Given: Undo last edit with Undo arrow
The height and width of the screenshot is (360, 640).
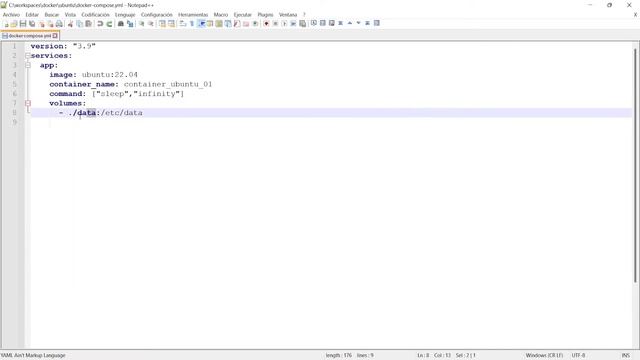Looking at the screenshot, I should [100, 24].
